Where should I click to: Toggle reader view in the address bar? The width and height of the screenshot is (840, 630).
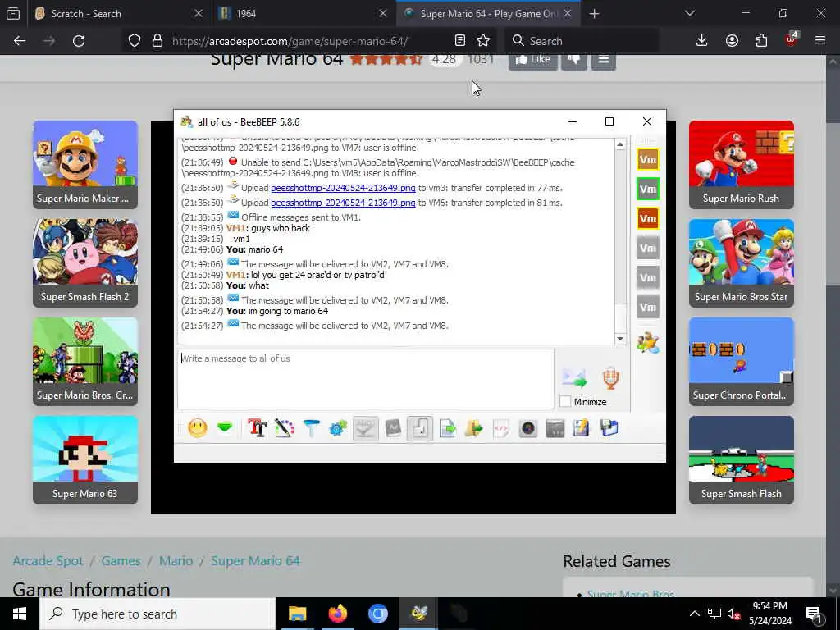[x=459, y=41]
